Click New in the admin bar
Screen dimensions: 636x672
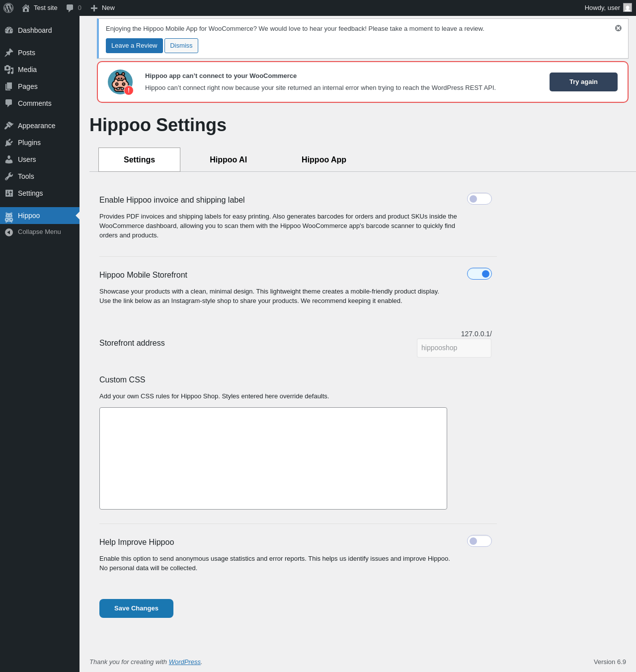102,8
